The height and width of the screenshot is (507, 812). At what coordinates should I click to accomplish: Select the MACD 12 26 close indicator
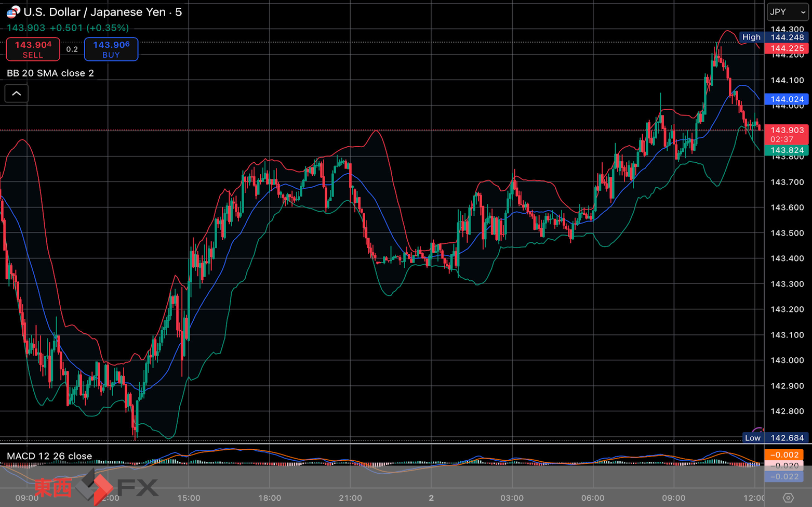tap(49, 456)
